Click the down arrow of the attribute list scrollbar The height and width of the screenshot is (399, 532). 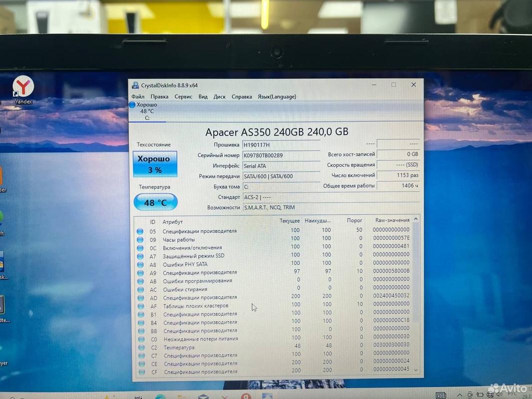(x=416, y=371)
